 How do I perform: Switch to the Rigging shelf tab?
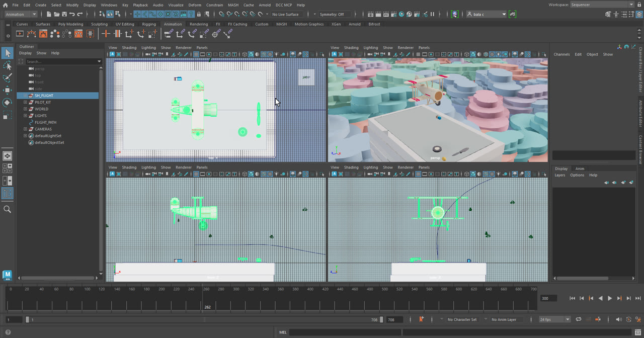149,24
